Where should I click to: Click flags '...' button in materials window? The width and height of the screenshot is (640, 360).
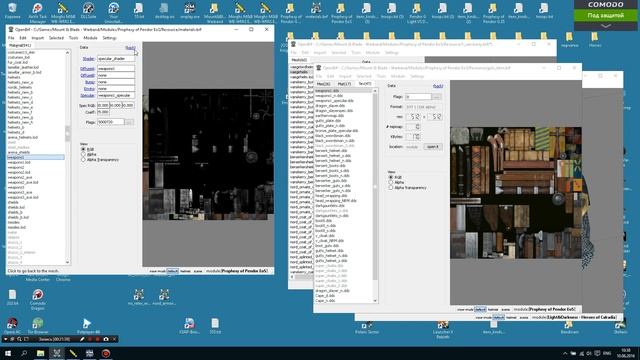(129, 122)
